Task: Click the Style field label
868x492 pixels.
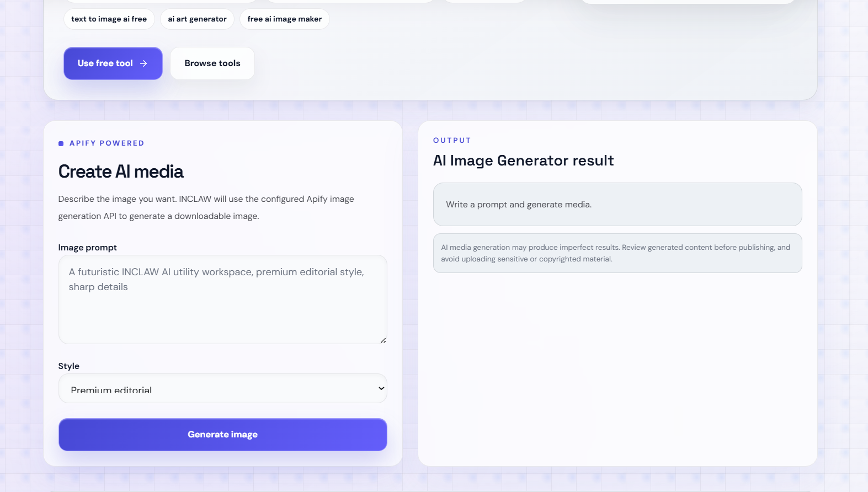Action: click(x=68, y=366)
